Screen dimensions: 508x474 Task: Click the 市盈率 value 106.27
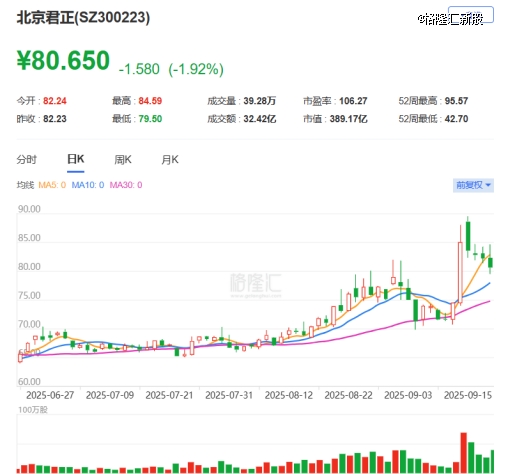pyautogui.click(x=353, y=101)
